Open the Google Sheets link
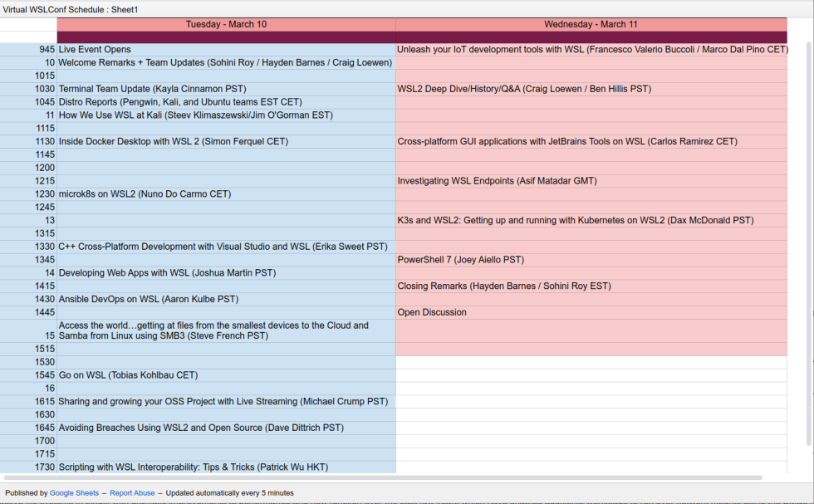 click(74, 493)
